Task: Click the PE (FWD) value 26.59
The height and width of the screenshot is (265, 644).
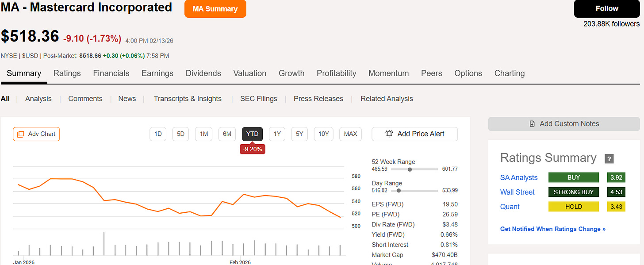Action: pyautogui.click(x=450, y=214)
